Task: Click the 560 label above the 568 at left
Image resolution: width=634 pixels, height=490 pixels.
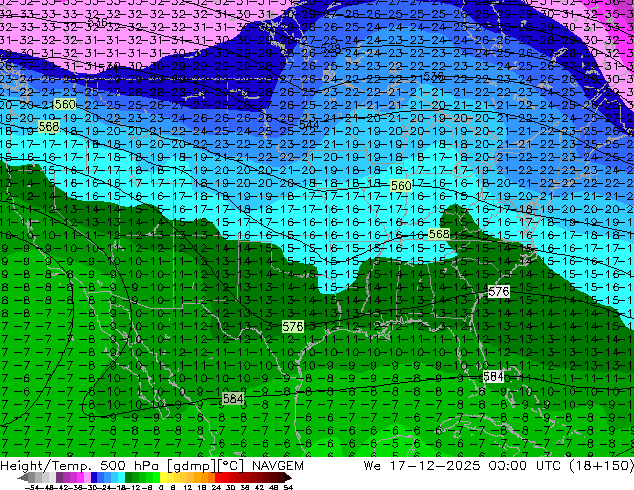Action: [65, 104]
